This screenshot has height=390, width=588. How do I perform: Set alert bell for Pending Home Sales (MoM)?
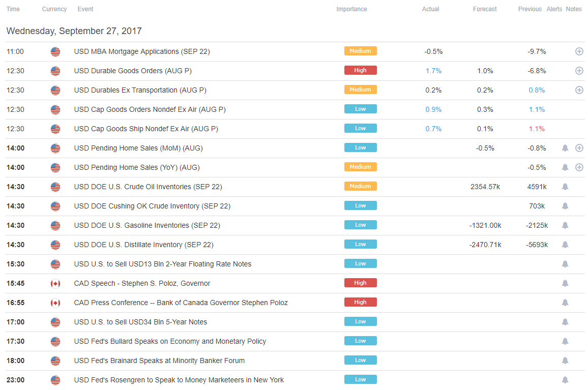[565, 148]
